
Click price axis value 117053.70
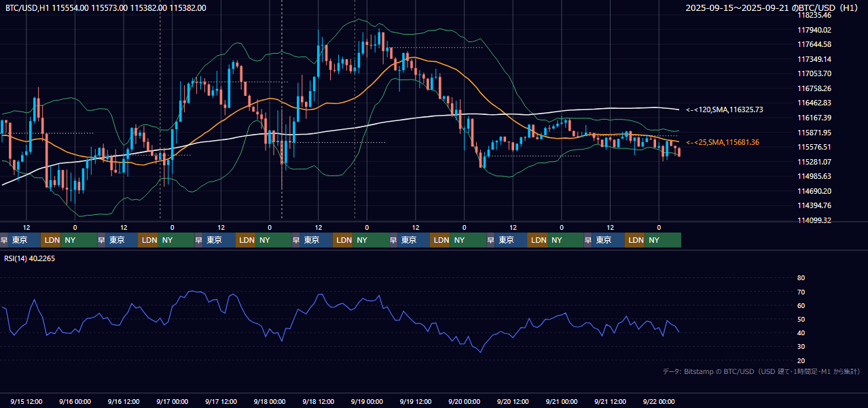click(x=815, y=73)
